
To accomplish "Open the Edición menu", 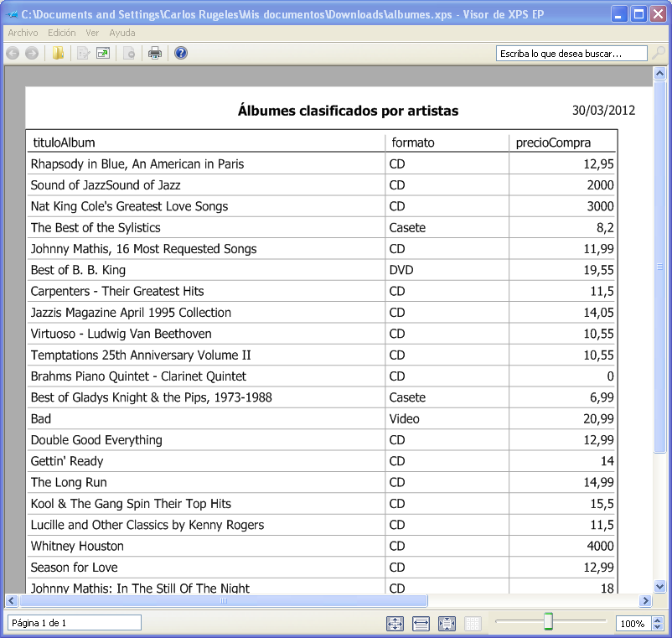I will 62,33.
